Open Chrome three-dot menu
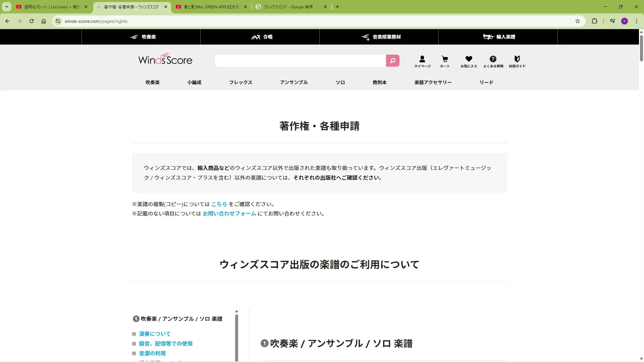This screenshot has width=644, height=362. click(x=636, y=21)
